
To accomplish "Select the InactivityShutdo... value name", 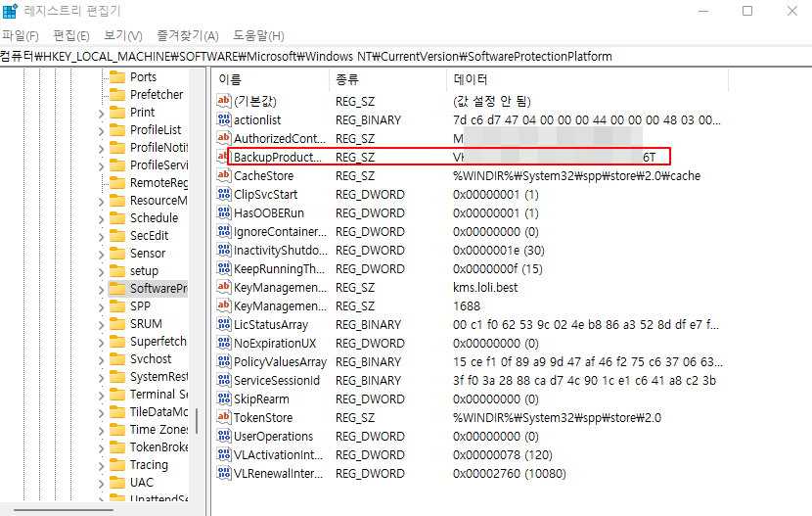I will [x=281, y=251].
